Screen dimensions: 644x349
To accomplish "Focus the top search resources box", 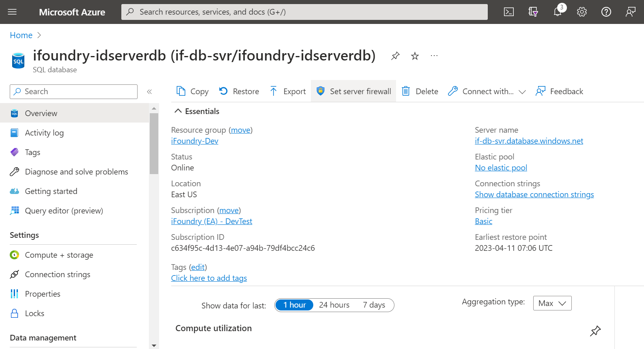I will (304, 12).
